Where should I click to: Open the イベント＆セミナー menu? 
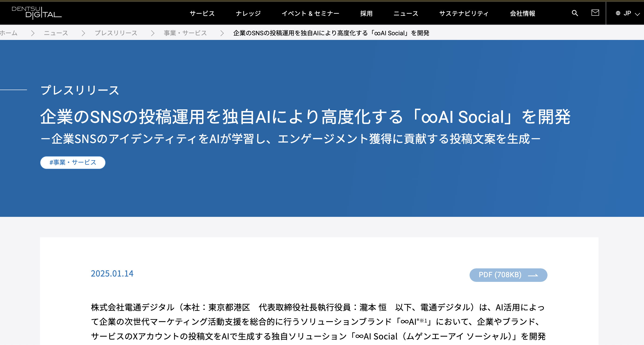310,13
